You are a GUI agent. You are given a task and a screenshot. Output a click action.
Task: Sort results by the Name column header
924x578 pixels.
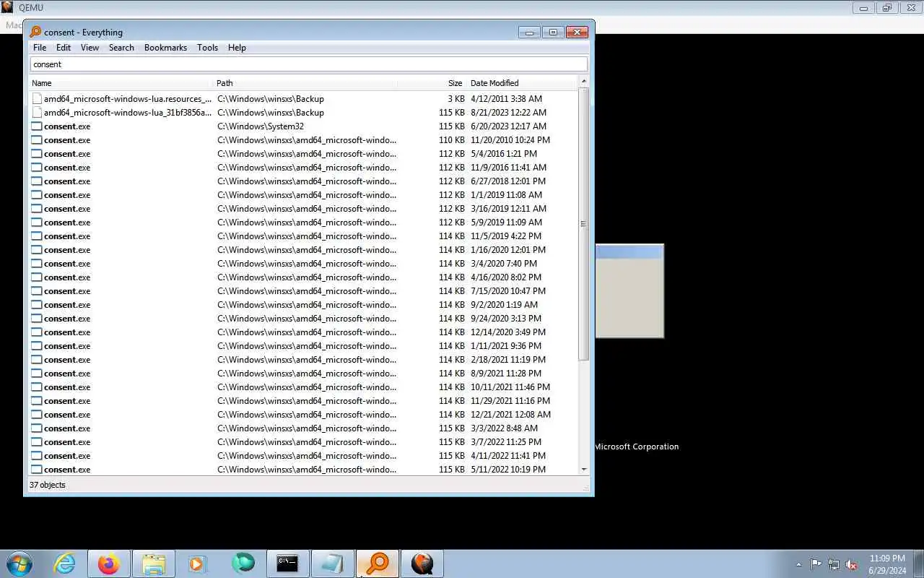click(121, 83)
